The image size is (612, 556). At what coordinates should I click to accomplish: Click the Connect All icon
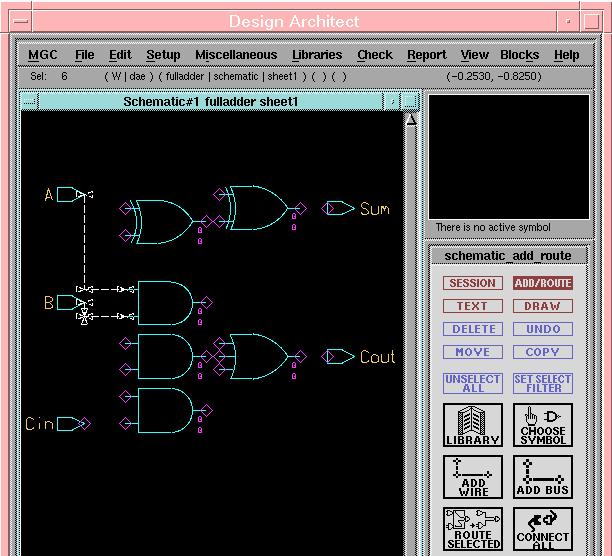[543, 529]
